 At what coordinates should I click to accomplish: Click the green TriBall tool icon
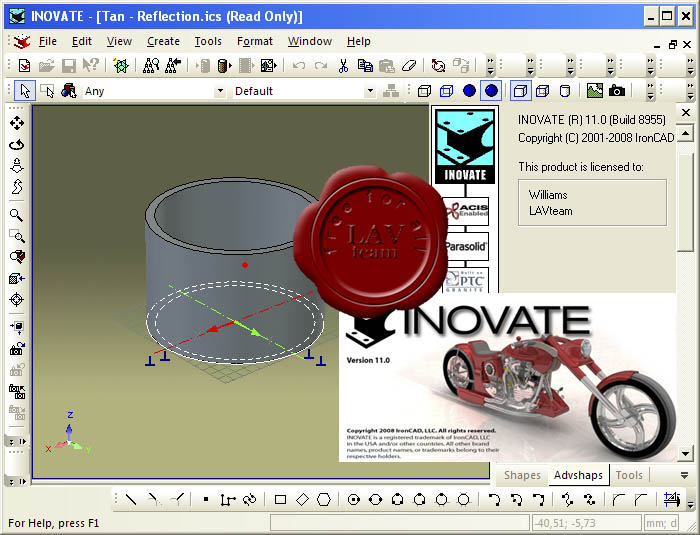pos(121,66)
